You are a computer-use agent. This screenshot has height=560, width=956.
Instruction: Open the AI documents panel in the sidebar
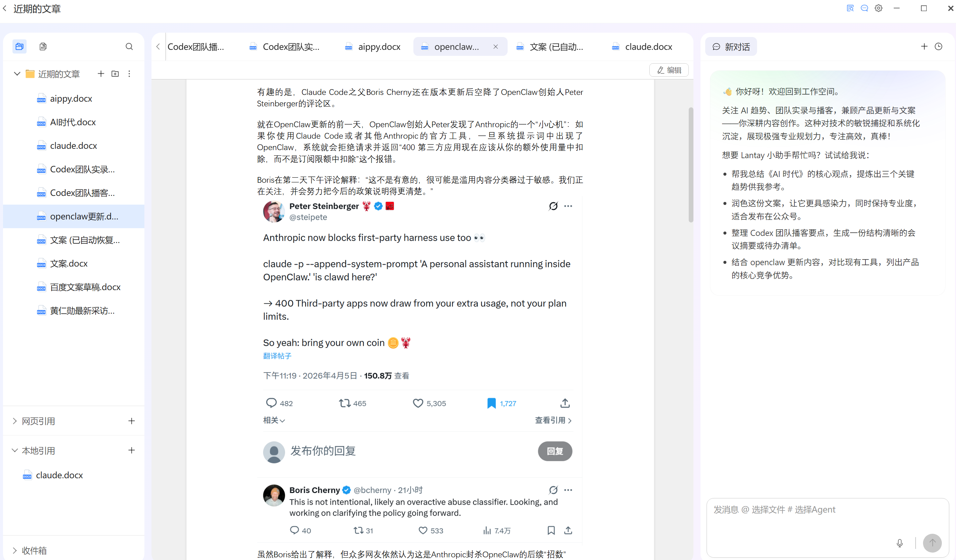coord(42,46)
